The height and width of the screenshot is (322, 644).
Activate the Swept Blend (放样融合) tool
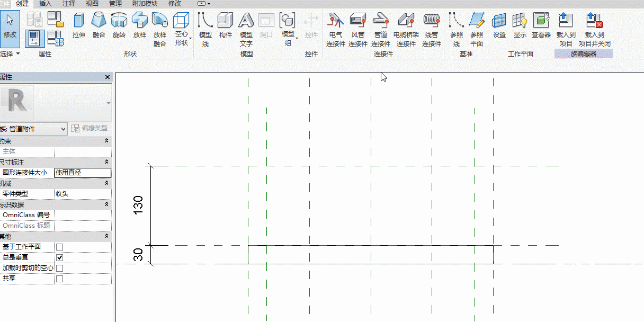[x=160, y=30]
